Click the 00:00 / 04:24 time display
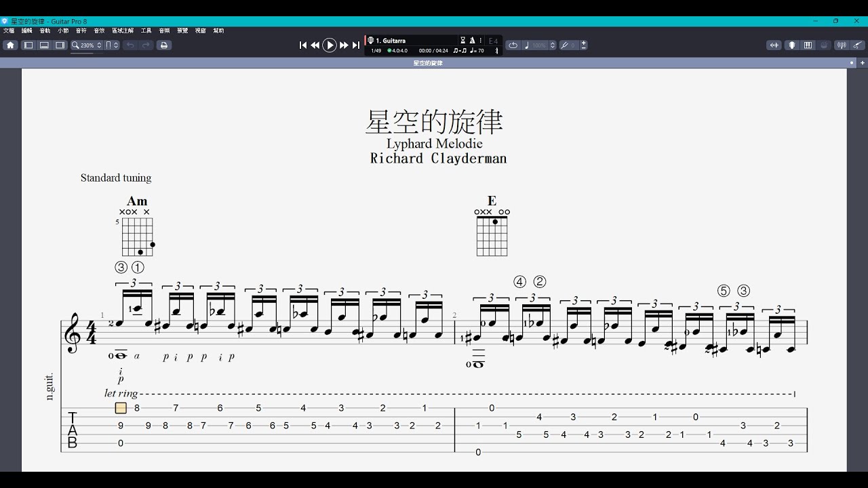The width and height of the screenshot is (868, 488). pos(433,51)
